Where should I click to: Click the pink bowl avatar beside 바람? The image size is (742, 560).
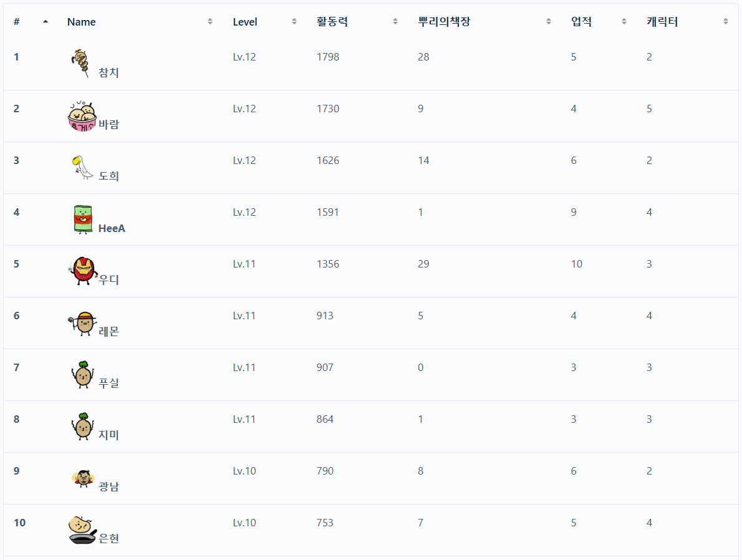click(x=82, y=116)
